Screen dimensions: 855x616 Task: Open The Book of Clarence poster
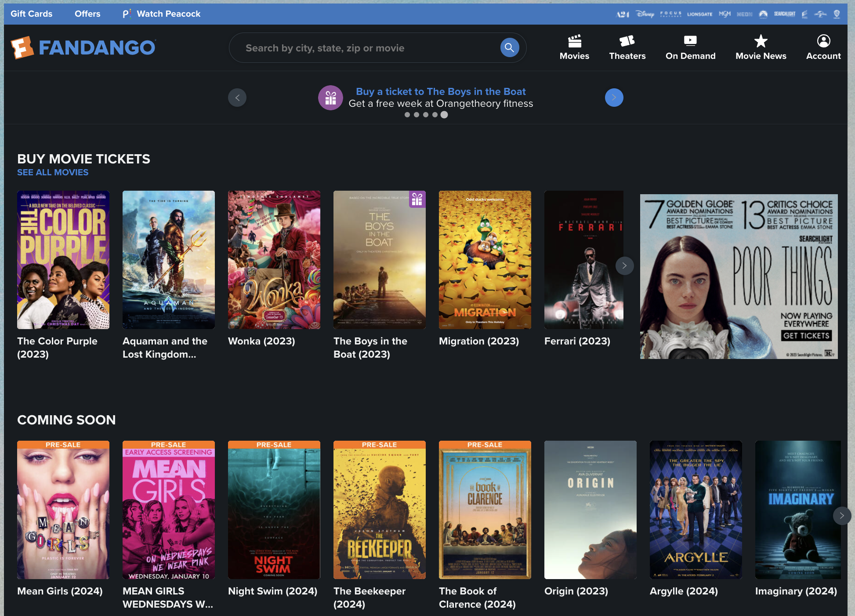(x=485, y=510)
